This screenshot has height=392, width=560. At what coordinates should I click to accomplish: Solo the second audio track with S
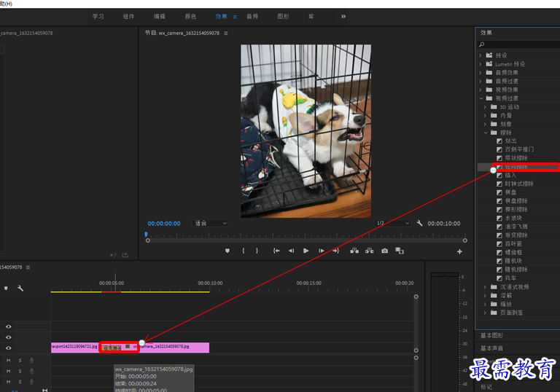click(x=20, y=372)
